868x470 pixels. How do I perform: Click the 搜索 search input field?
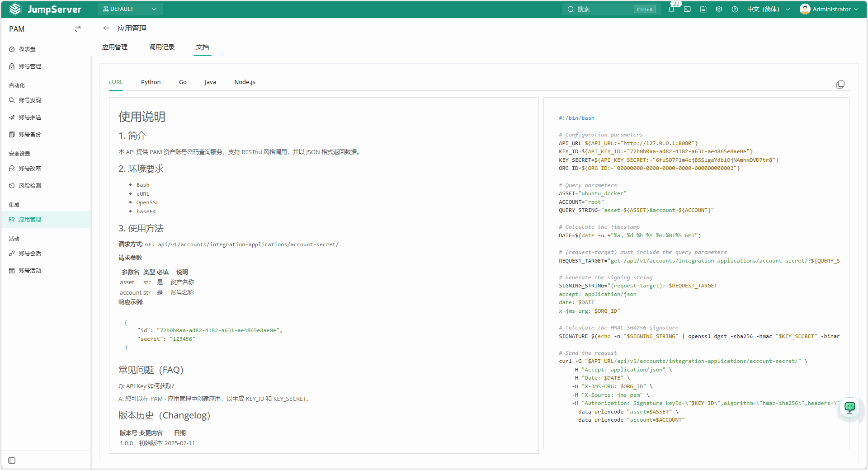pyautogui.click(x=611, y=9)
